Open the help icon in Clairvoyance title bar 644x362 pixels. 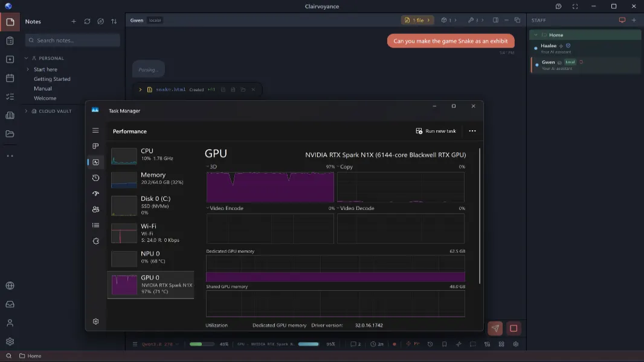click(559, 6)
